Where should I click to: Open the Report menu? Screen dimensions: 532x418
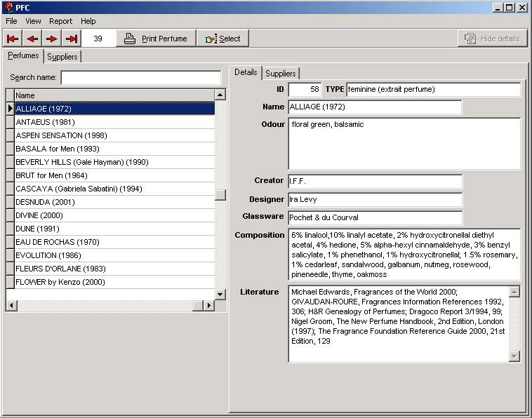[x=61, y=21]
